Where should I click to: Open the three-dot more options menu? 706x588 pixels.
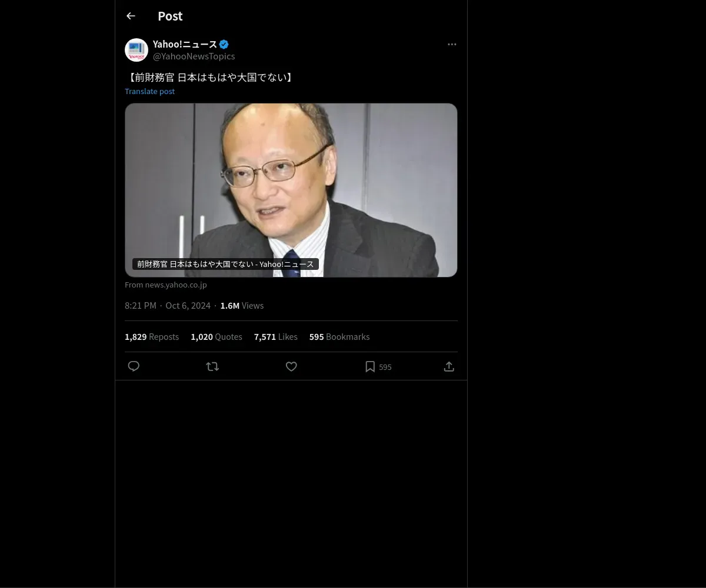(x=452, y=44)
